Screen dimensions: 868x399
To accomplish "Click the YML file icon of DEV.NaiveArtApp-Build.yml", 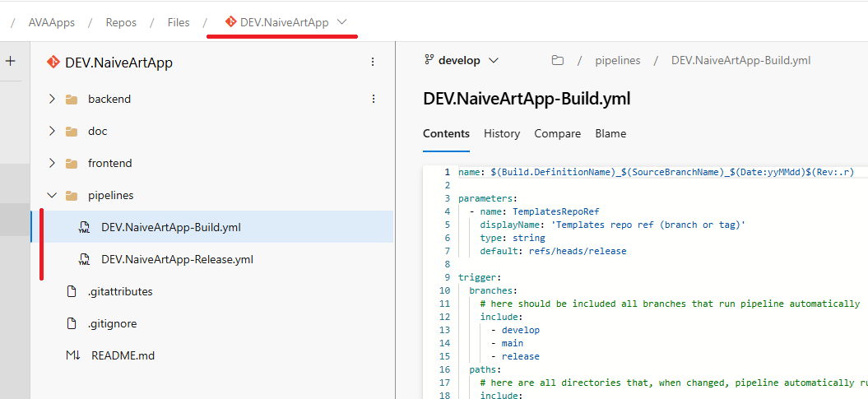I will coord(84,227).
